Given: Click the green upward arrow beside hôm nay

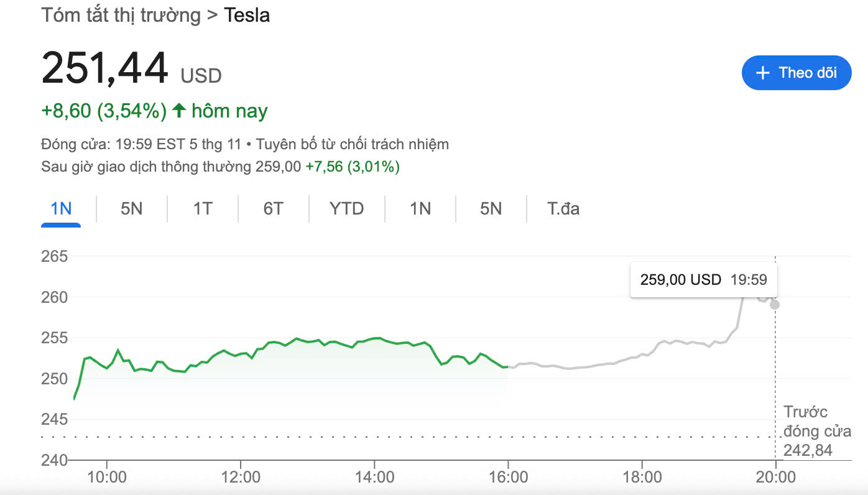Looking at the screenshot, I should coord(179,111).
